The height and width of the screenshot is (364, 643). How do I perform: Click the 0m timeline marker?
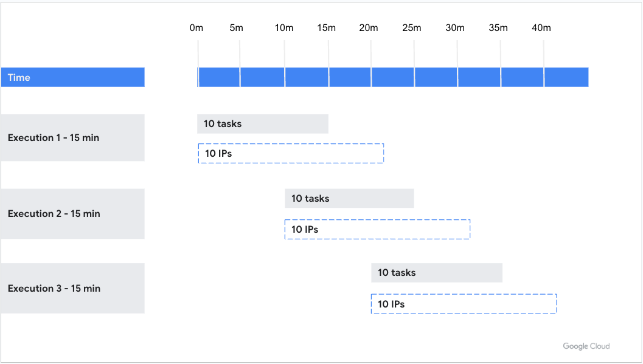tap(196, 28)
